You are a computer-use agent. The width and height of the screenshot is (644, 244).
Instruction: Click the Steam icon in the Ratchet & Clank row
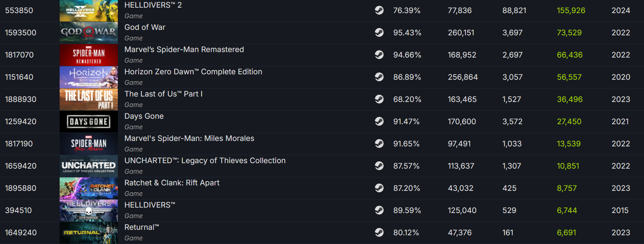pyautogui.click(x=379, y=188)
